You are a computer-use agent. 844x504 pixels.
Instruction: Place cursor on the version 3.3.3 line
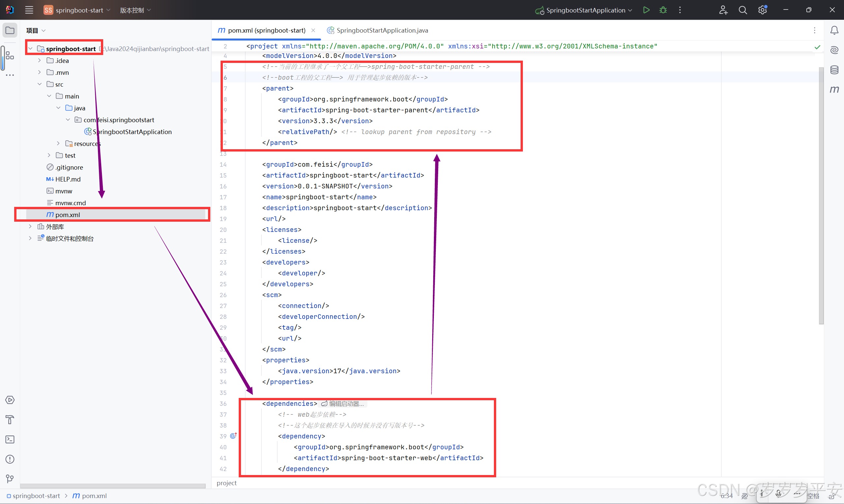(x=325, y=121)
